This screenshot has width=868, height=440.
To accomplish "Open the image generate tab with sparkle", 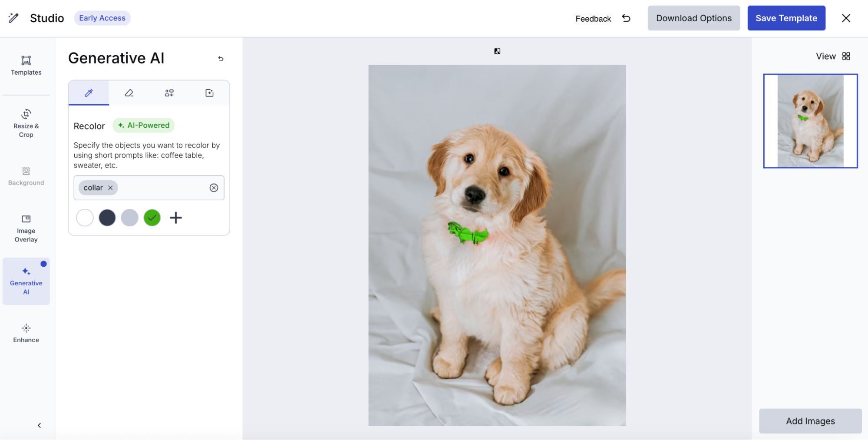I will tap(209, 93).
